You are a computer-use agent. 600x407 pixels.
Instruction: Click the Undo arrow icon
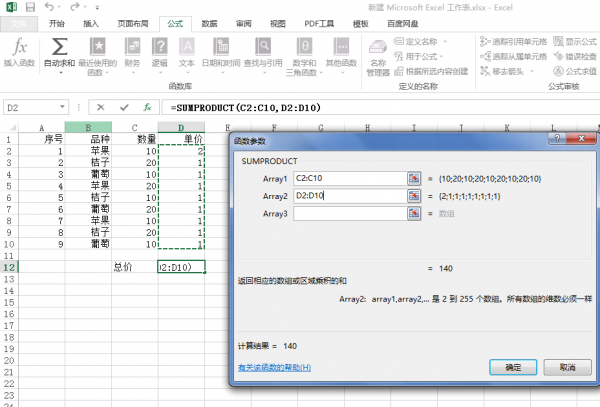tap(49, 7)
